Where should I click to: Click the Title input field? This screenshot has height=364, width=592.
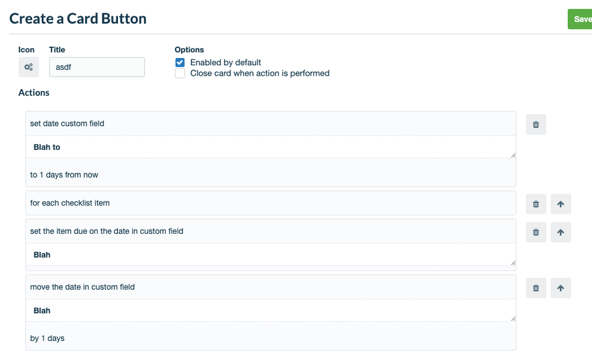[97, 67]
